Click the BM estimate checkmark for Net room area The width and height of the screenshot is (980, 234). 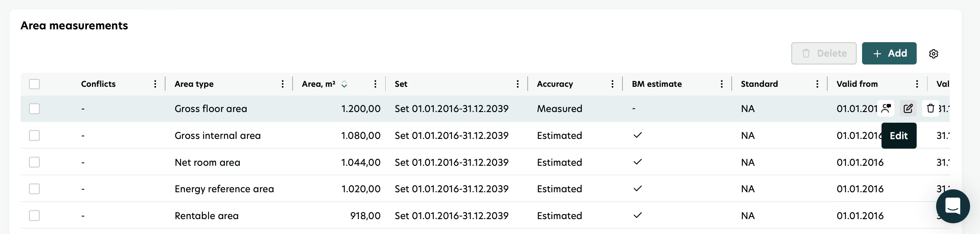pos(638,162)
